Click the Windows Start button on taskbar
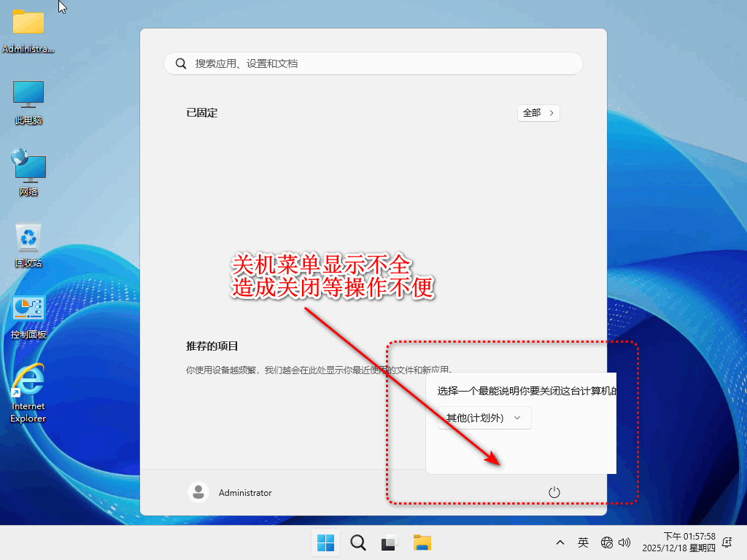The width and height of the screenshot is (747, 560). [325, 543]
